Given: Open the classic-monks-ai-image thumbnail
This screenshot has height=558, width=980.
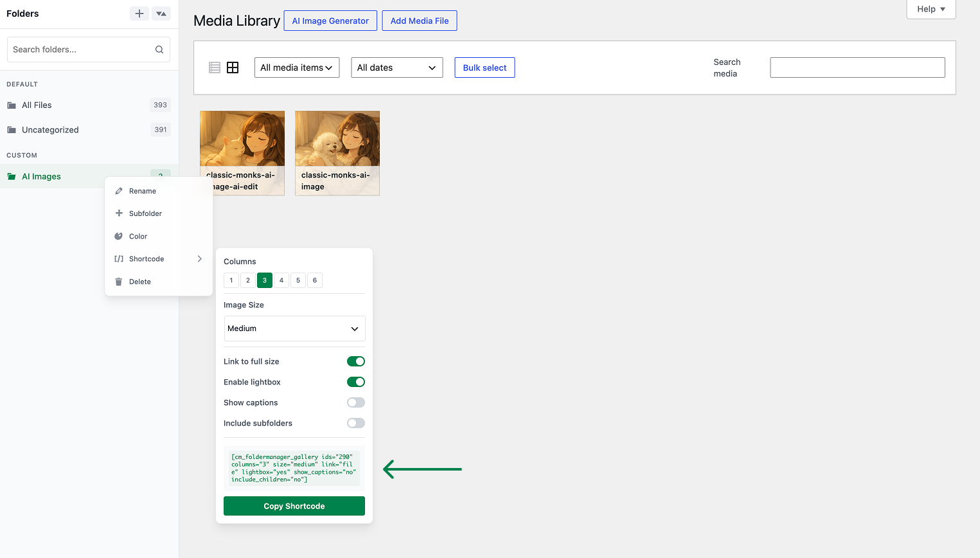Looking at the screenshot, I should click(x=337, y=153).
